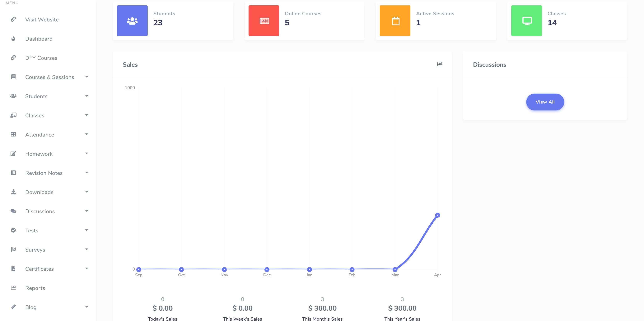
Task: Click the green Classes monitor icon
Action: tap(526, 21)
